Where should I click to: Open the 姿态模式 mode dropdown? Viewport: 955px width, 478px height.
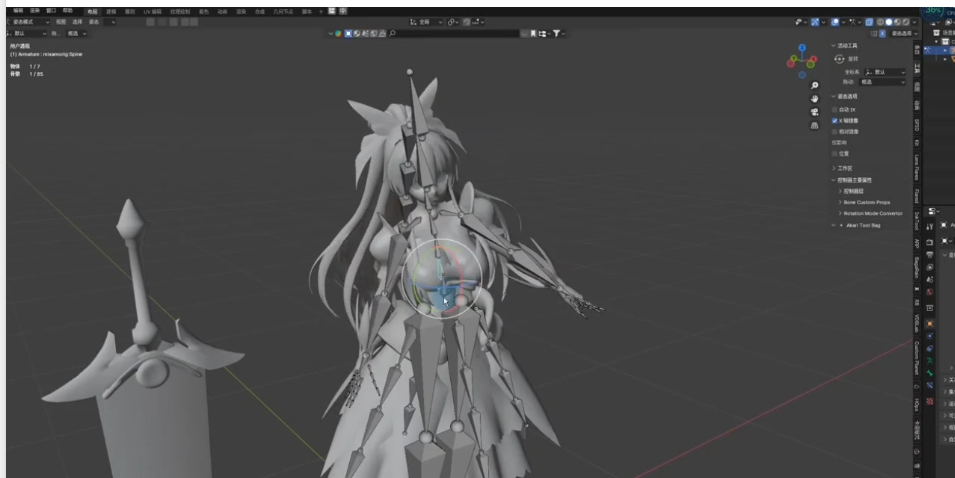pos(27,22)
